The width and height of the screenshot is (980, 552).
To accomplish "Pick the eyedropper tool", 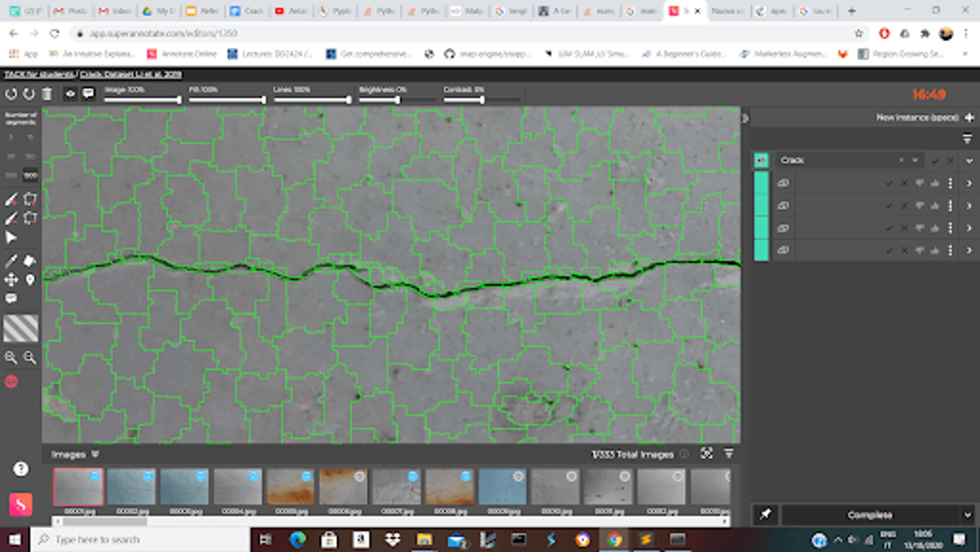I will 11,261.
